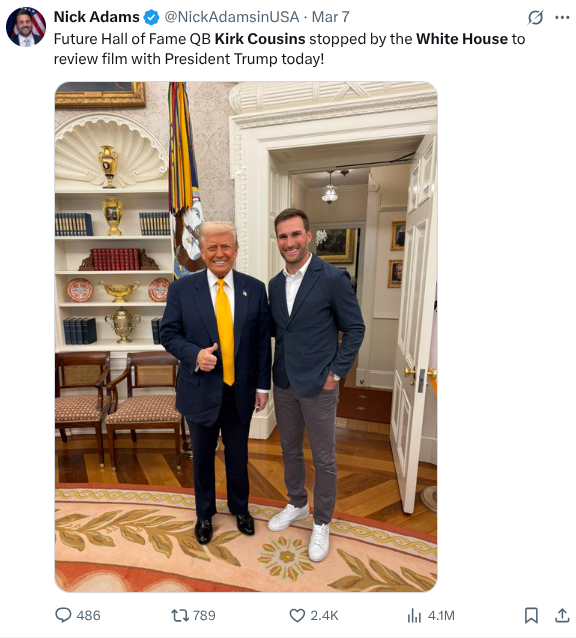The width and height of the screenshot is (576, 638).
Task: Click the bold White House text
Action: click(462, 39)
